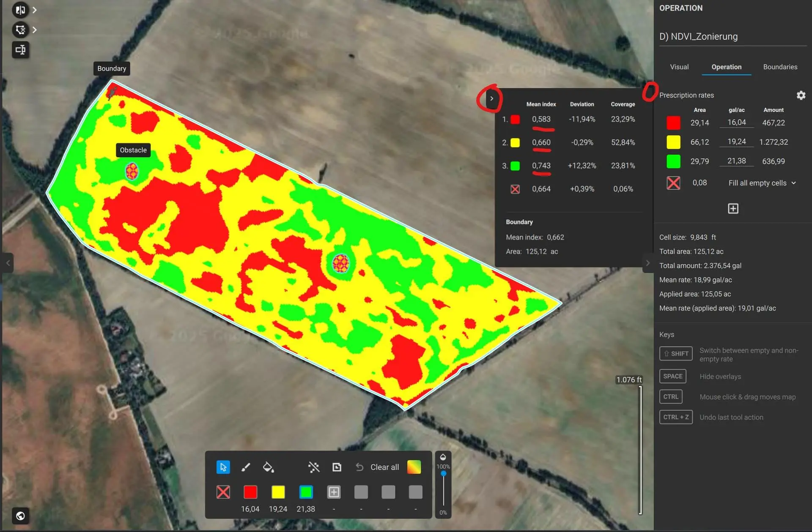Select the paint bucket fill tool
This screenshot has height=532, width=812.
point(268,467)
